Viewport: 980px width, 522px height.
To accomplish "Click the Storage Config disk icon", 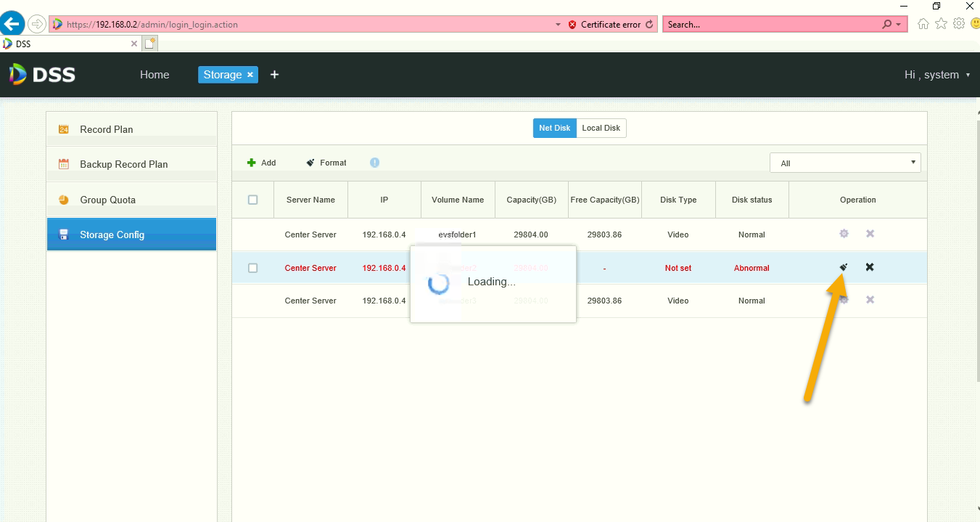I will [63, 235].
